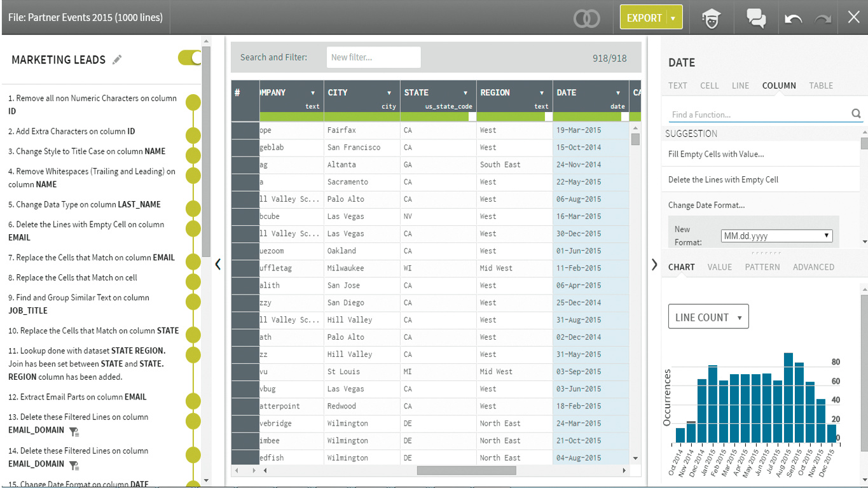Image resolution: width=868 pixels, height=488 pixels.
Task: Expand the LINE COUNT chart dropdown
Action: coord(708,317)
